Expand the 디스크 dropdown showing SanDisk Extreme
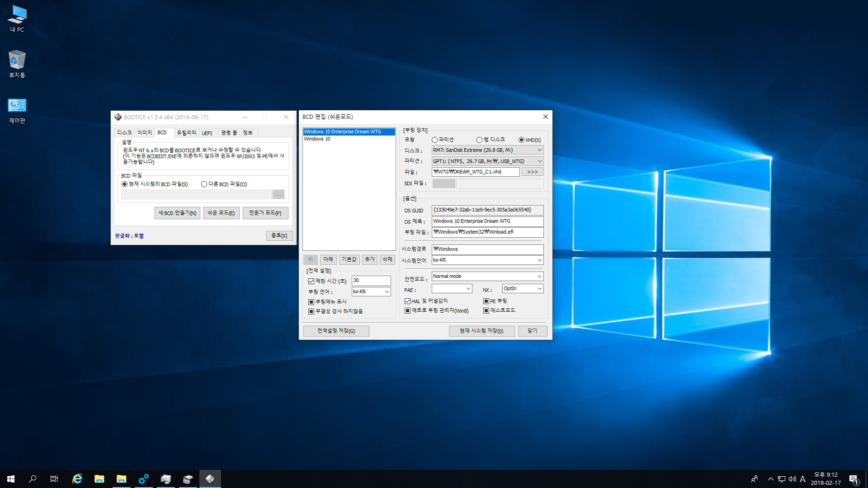The image size is (868, 488). click(487, 150)
